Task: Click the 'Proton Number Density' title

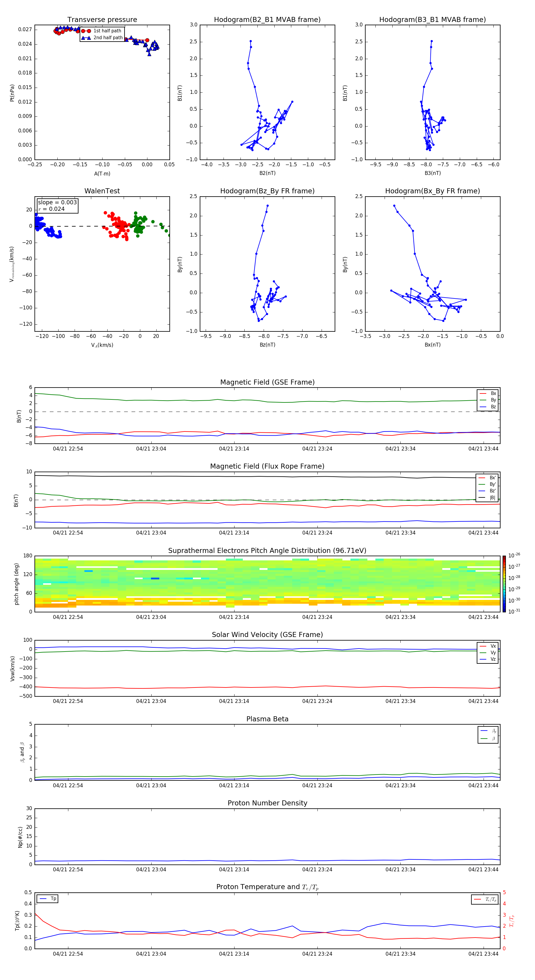Action: [x=267, y=803]
